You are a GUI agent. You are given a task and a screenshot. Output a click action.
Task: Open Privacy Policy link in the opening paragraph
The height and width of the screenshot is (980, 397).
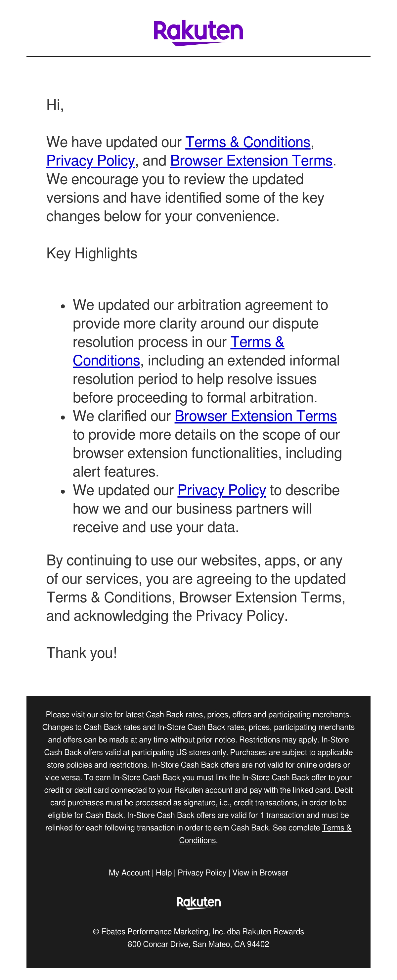click(91, 160)
